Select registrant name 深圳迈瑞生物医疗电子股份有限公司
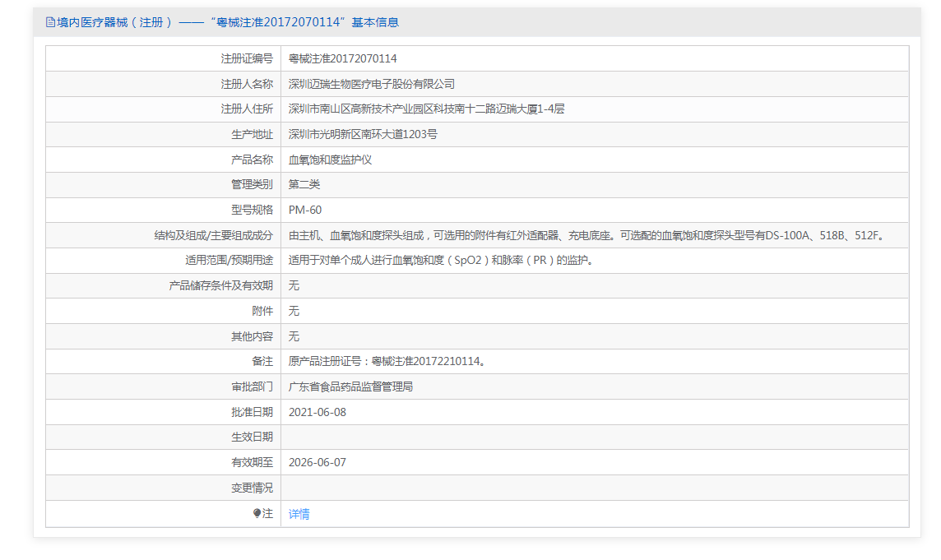This screenshot has width=941, height=560. 372,84
